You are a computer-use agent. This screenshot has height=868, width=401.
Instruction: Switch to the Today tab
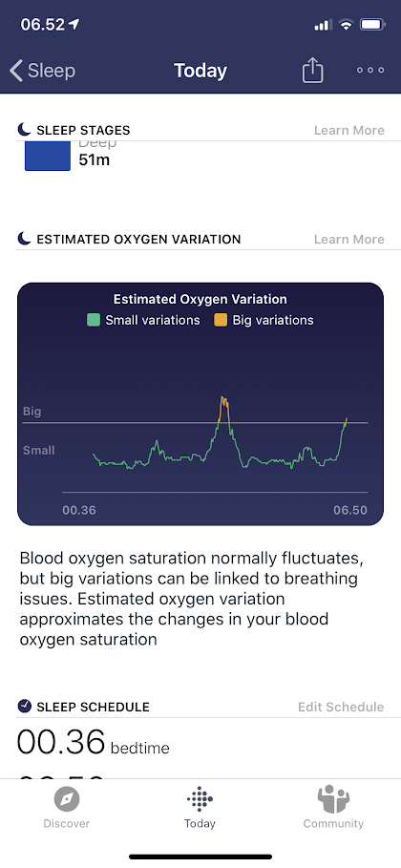pos(200,809)
